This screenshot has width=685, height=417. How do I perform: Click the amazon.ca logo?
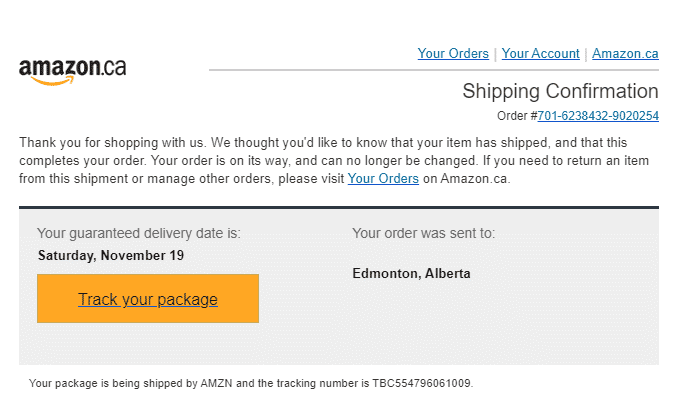coord(73,71)
